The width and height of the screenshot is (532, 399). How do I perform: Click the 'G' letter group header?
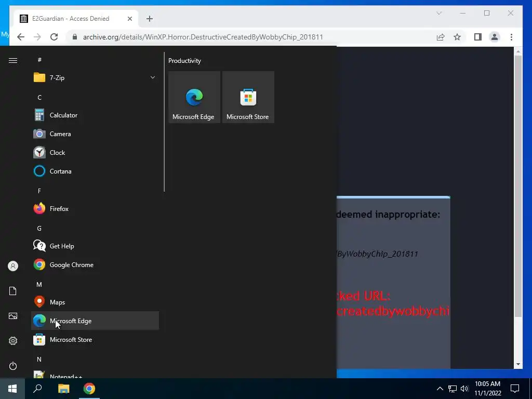[39, 229]
